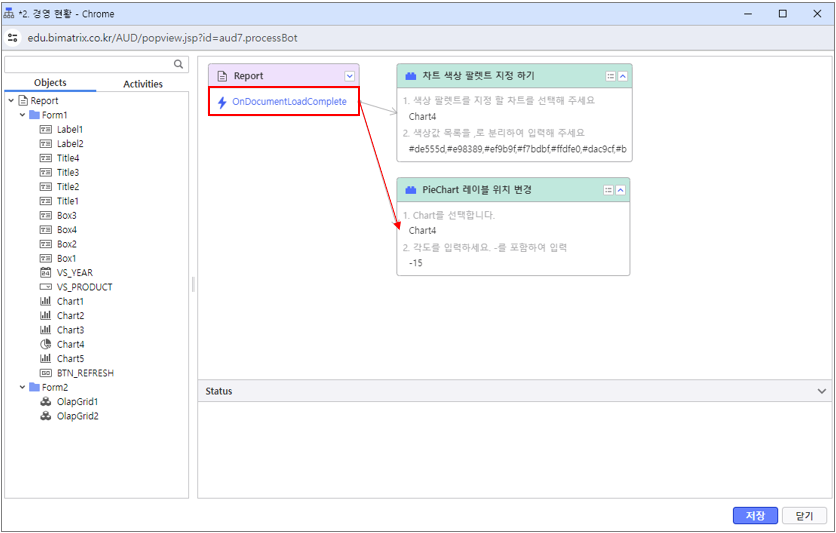Click the Chart2 bar chart icon
This screenshot has height=533, width=836.
[x=46, y=316]
